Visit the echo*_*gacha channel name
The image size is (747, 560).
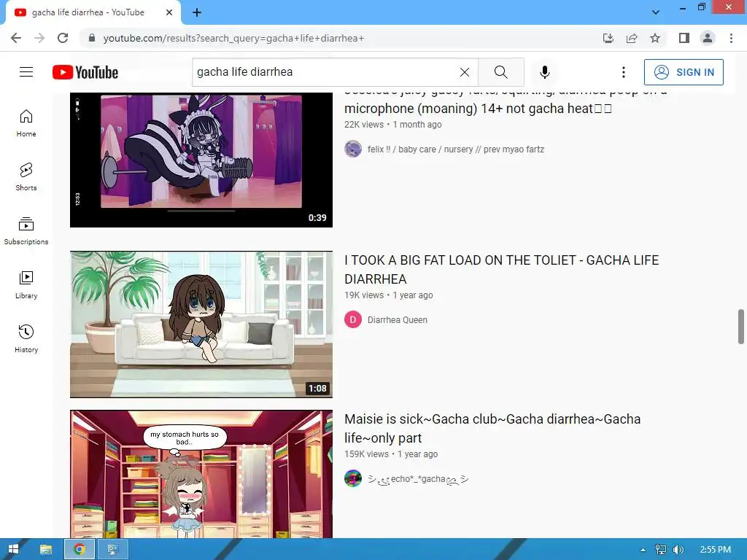[418, 479]
